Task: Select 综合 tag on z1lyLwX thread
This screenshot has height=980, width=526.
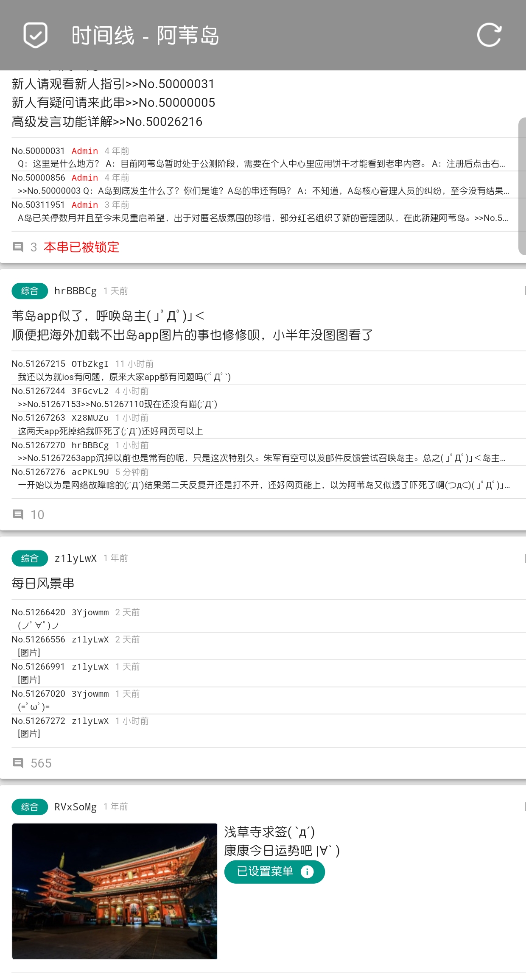Action: (30, 558)
